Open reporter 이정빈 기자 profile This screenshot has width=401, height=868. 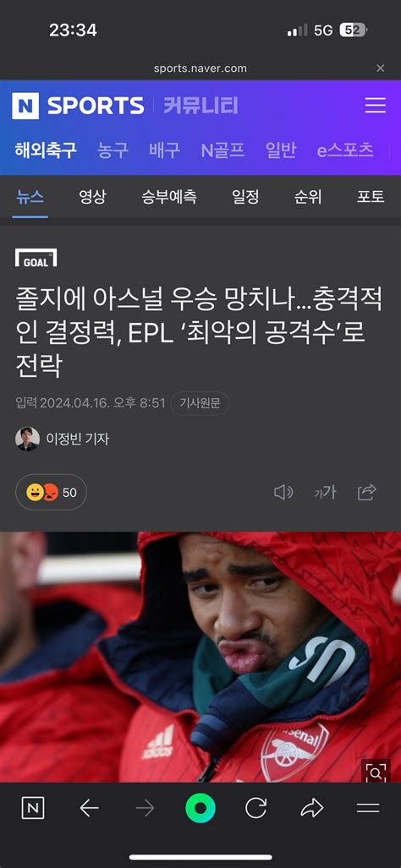click(62, 439)
